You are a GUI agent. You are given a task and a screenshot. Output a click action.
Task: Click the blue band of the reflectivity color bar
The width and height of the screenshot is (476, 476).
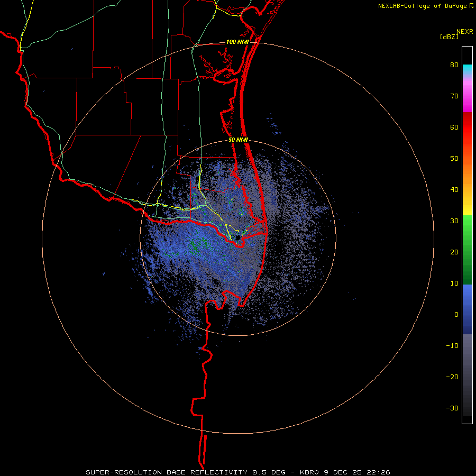click(467, 309)
